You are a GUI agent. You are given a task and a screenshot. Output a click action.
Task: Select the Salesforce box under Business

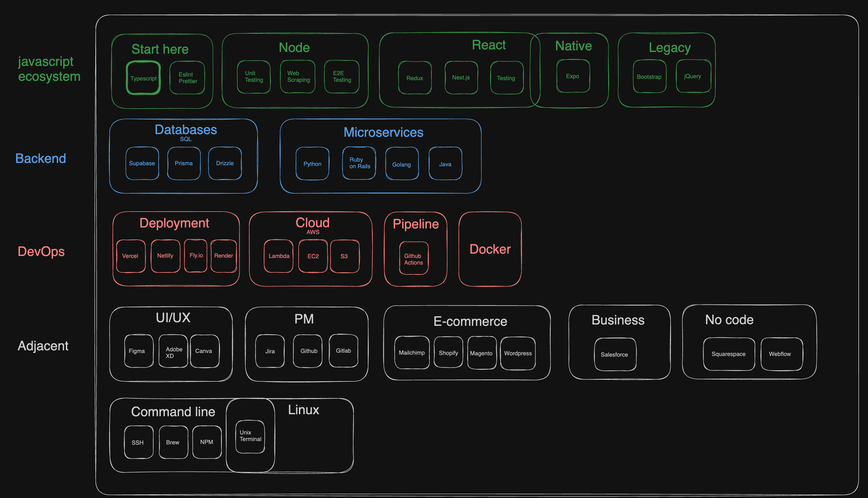click(x=615, y=354)
